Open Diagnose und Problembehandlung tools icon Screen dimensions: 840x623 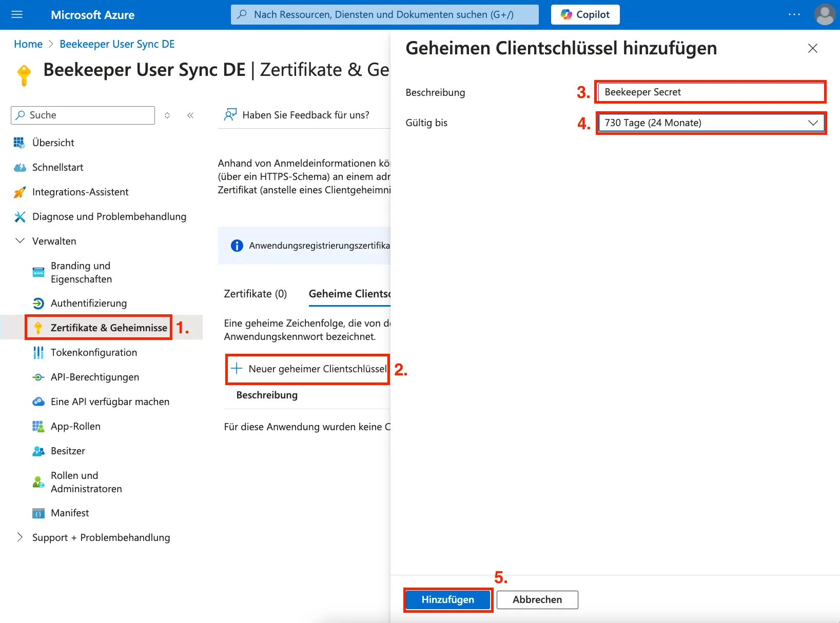click(19, 217)
